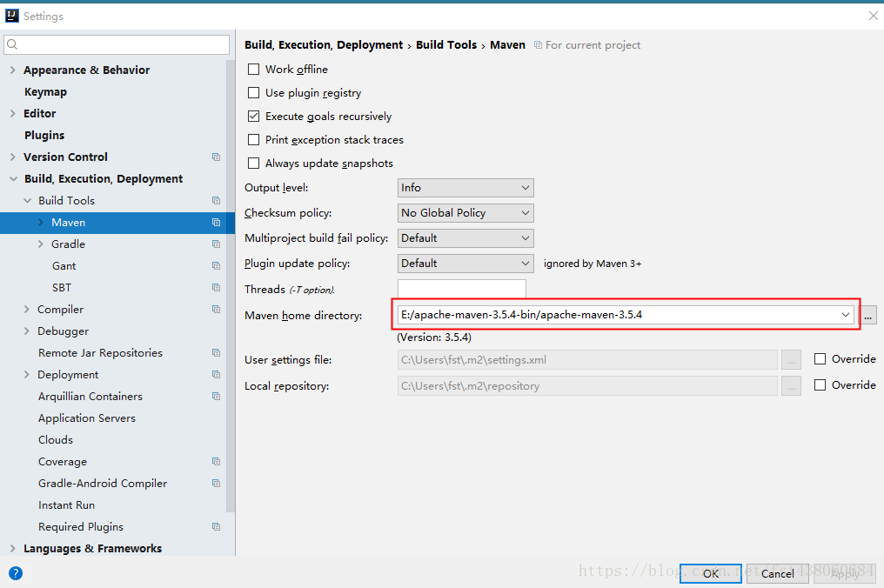Image resolution: width=884 pixels, height=588 pixels.
Task: Click into the settings search field
Action: pos(117,44)
